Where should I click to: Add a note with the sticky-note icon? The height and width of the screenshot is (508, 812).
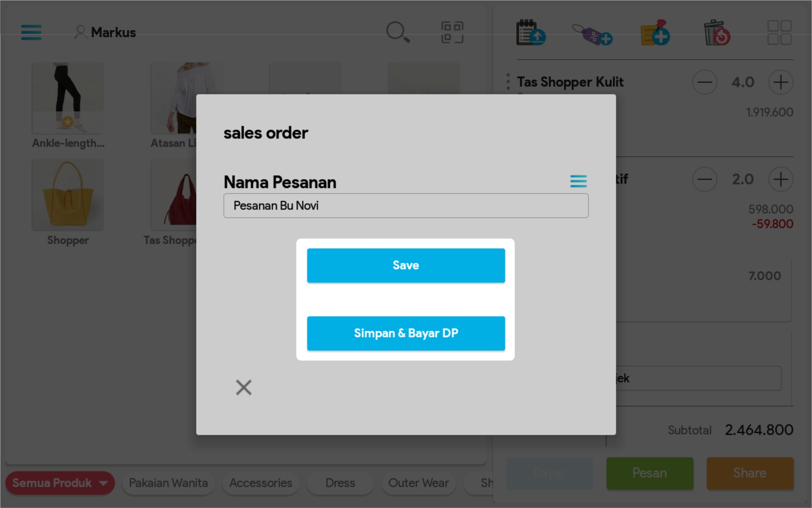click(x=655, y=33)
